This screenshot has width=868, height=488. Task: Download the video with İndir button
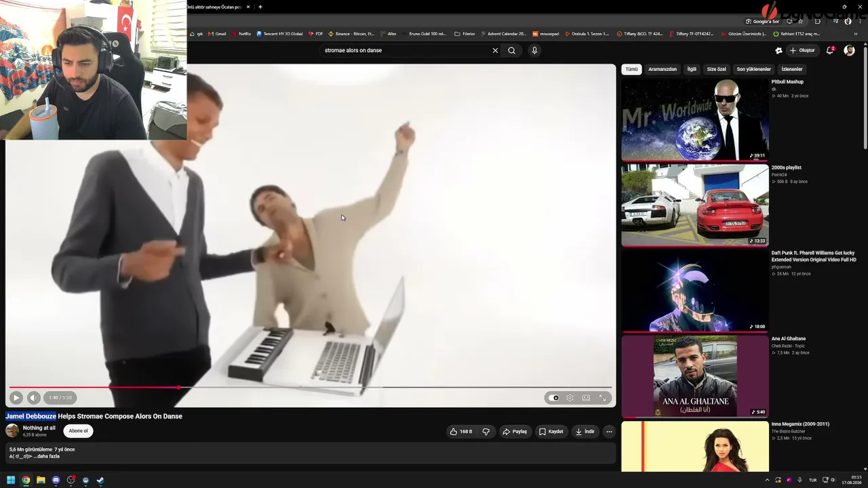coord(585,432)
